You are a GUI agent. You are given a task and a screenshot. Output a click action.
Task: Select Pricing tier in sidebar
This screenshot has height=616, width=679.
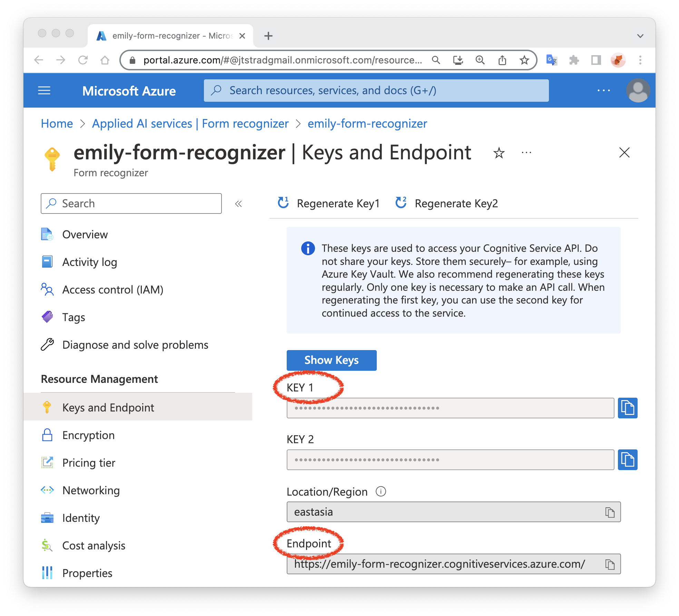click(x=89, y=463)
